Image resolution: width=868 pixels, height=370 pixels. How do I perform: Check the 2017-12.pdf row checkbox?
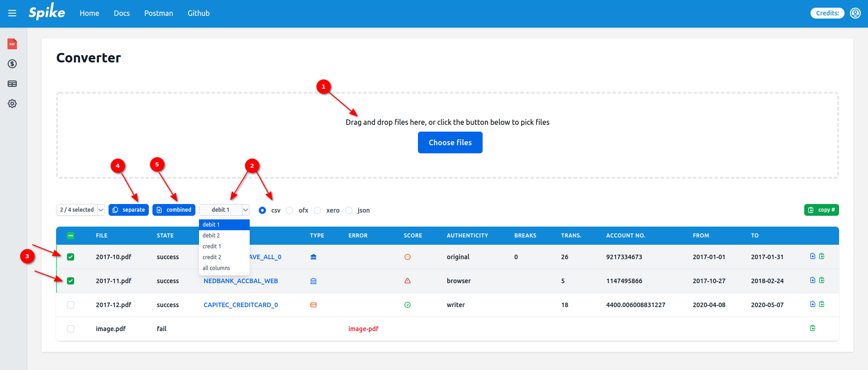pos(71,305)
